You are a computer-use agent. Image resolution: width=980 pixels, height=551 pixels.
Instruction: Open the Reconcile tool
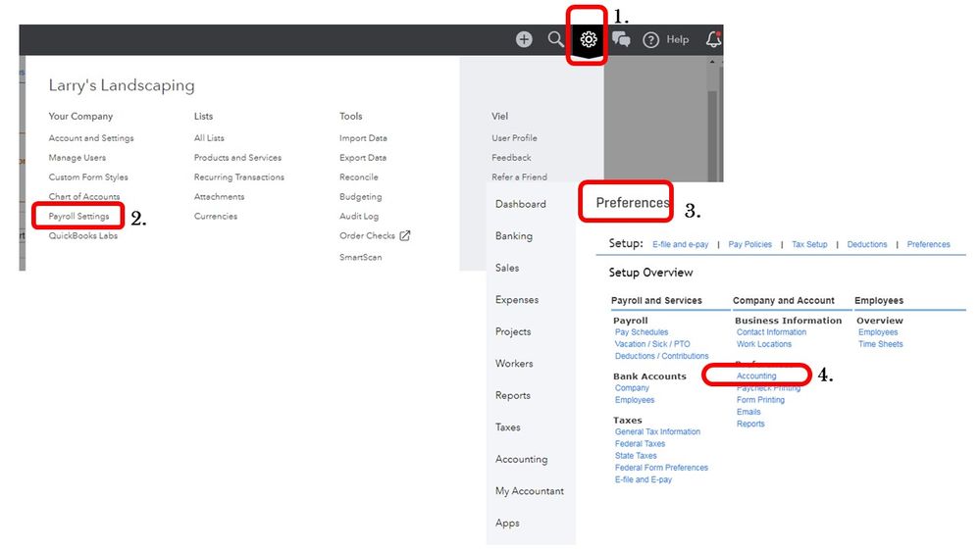pyautogui.click(x=359, y=176)
